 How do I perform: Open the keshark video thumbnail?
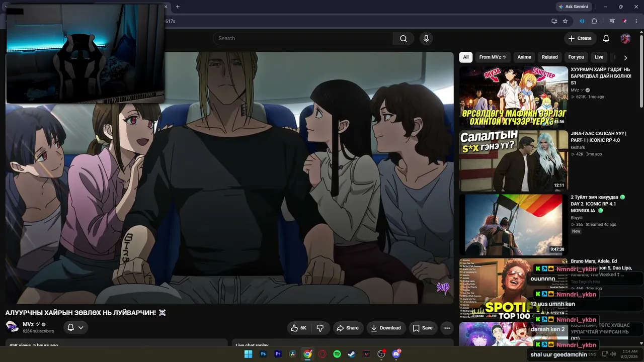[x=513, y=161]
